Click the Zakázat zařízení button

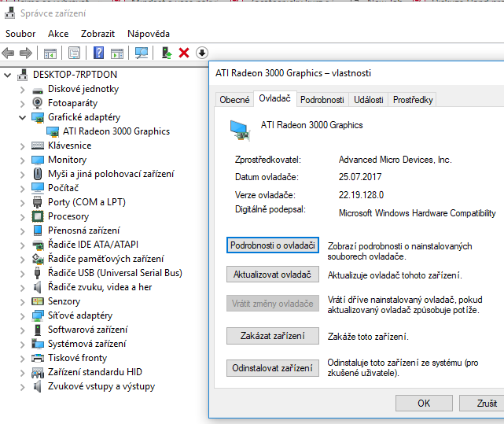pyautogui.click(x=272, y=336)
